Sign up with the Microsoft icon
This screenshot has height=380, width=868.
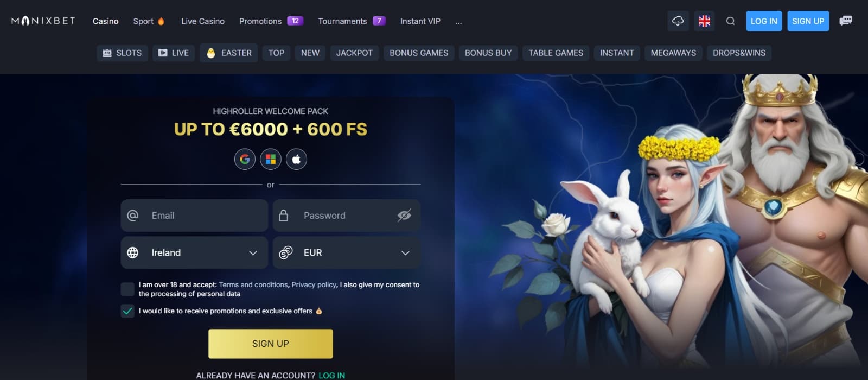tap(271, 159)
